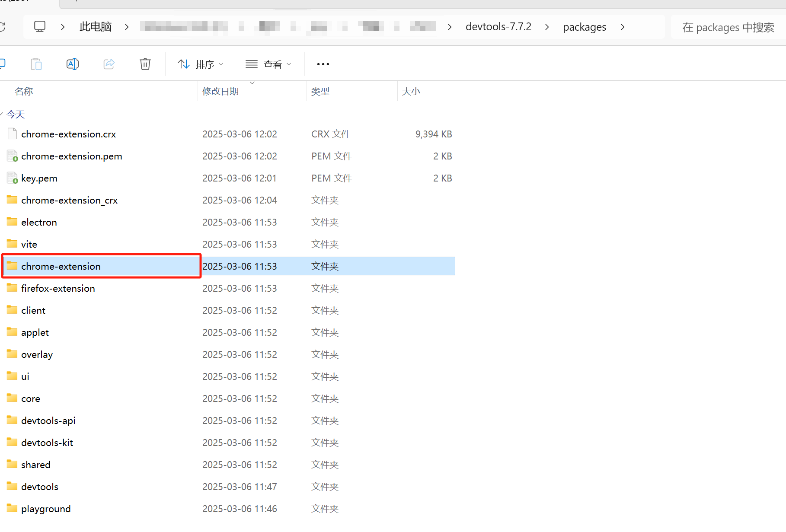Screen dimensions: 786x532
Task: Select devtools-7.7.2 breadcrumb
Action: click(498, 27)
